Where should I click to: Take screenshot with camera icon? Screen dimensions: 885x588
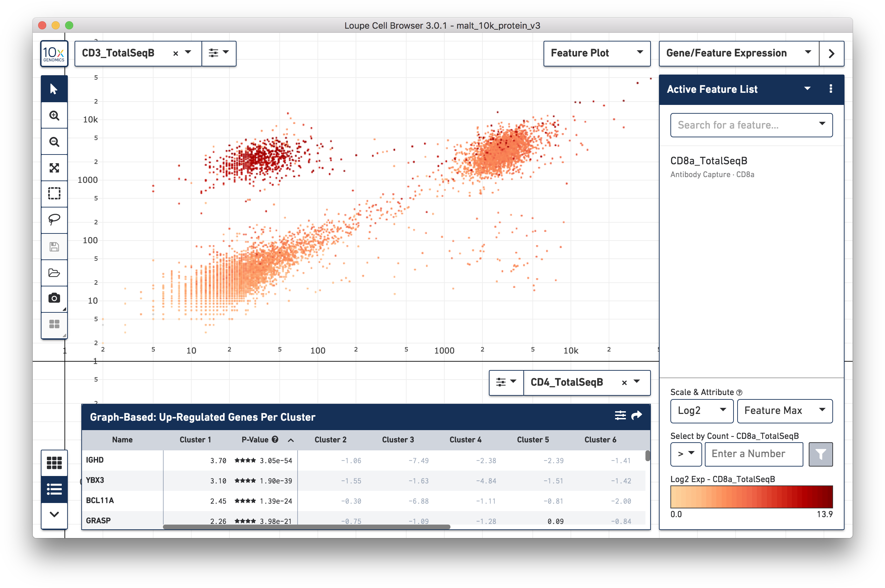[54, 298]
